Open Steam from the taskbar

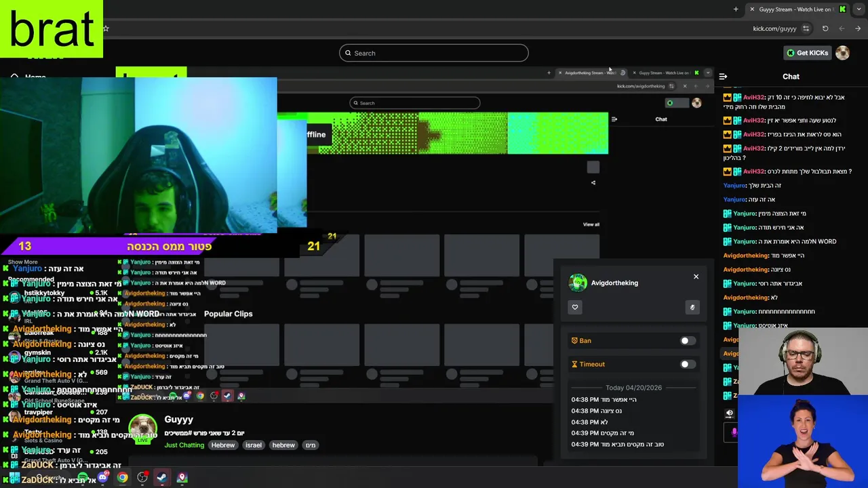coord(162,477)
